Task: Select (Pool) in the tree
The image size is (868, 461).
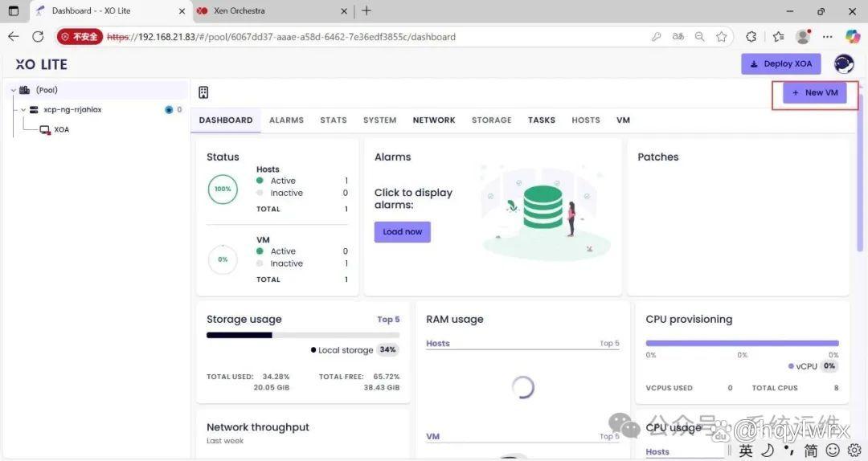Action: [47, 90]
